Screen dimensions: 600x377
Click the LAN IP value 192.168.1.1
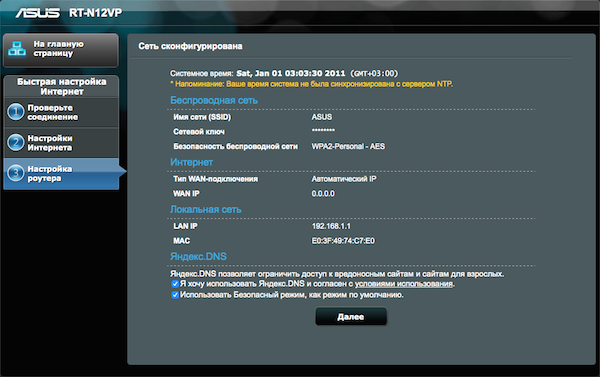(x=331, y=226)
